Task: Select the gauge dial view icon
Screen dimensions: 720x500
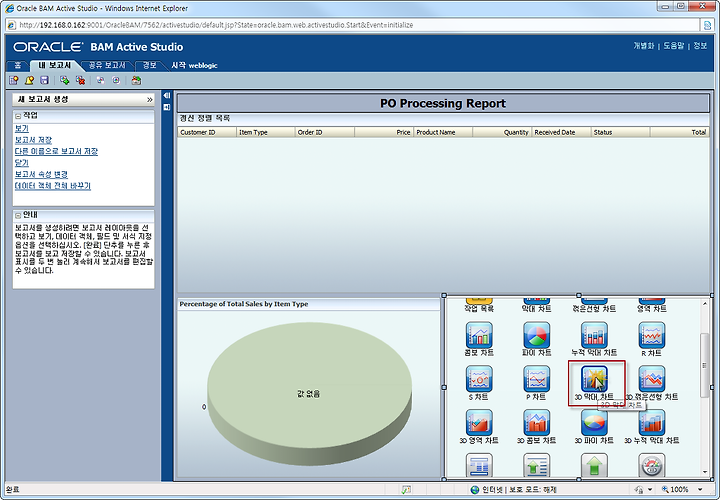Action: point(652,465)
